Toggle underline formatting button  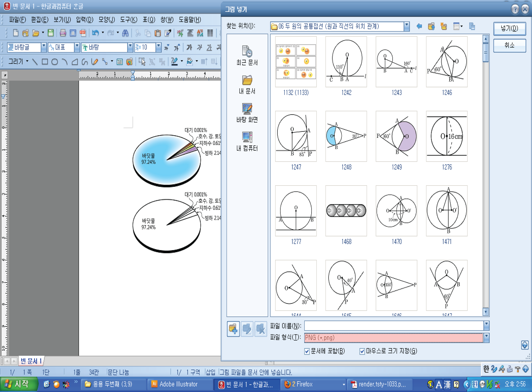click(x=209, y=47)
